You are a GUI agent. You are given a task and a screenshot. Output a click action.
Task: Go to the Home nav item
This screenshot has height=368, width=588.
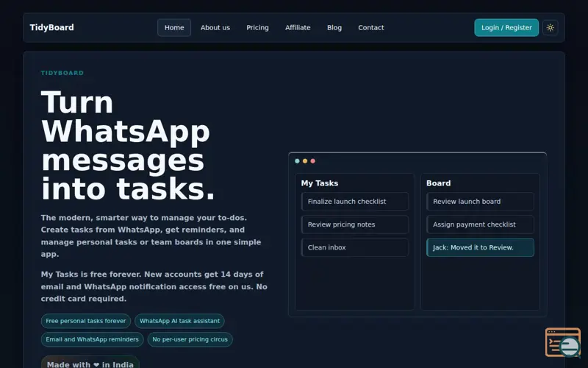[x=174, y=27]
